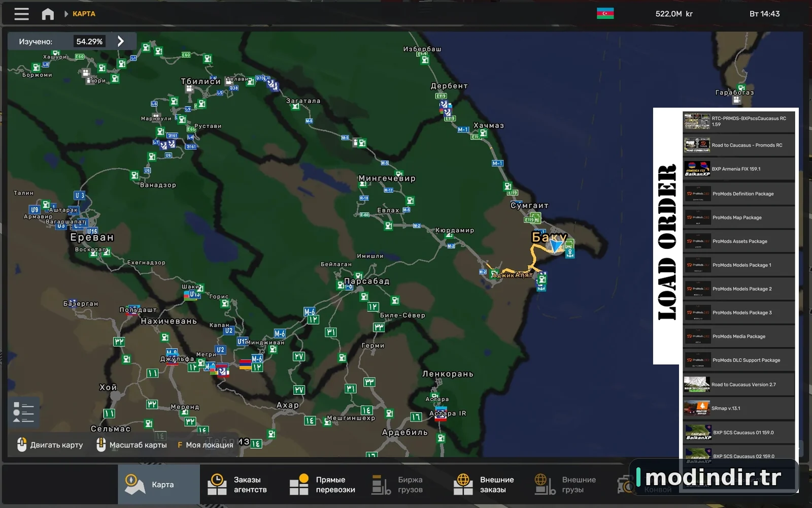The width and height of the screenshot is (812, 508).
Task: Click the gas station icon above Боржоми
Action: coord(36,67)
